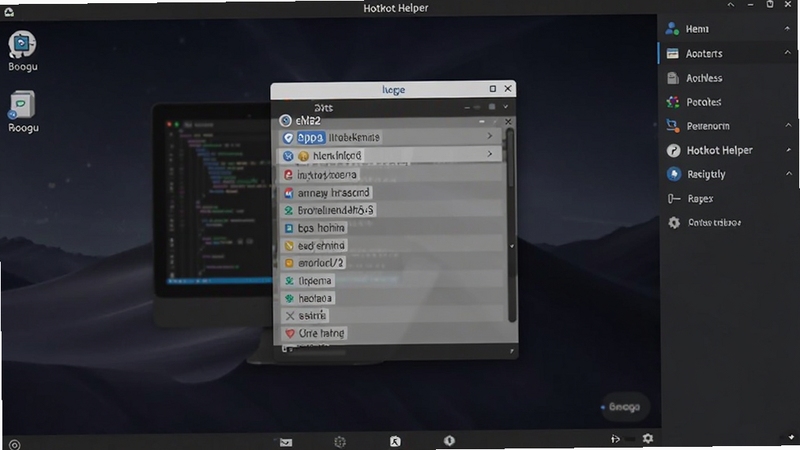Click the blue icon beside bos hohim
The height and width of the screenshot is (450, 800).
(x=288, y=228)
